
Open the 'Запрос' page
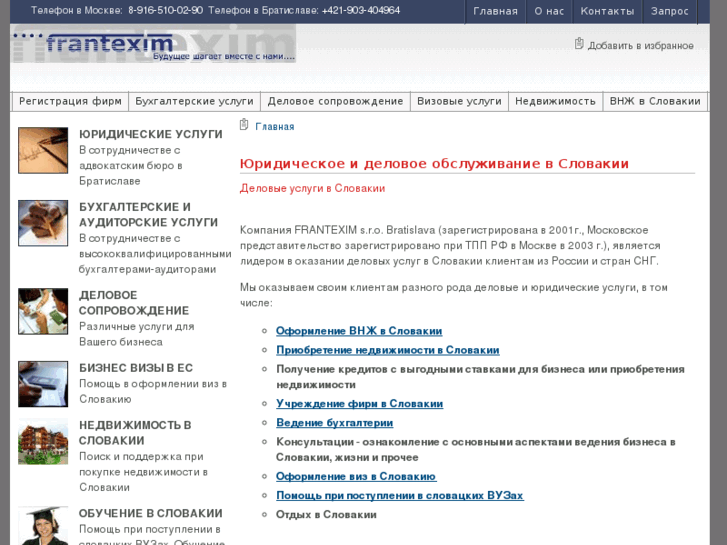coord(670,11)
